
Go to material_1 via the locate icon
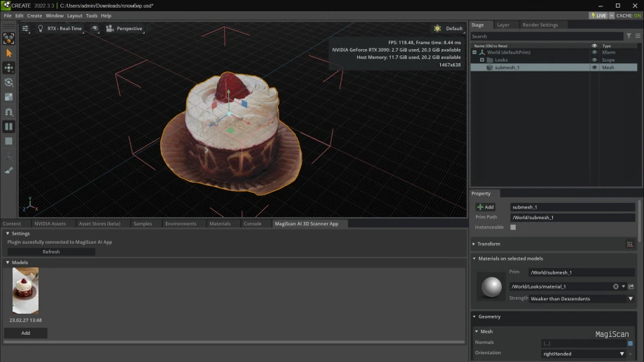631,286
